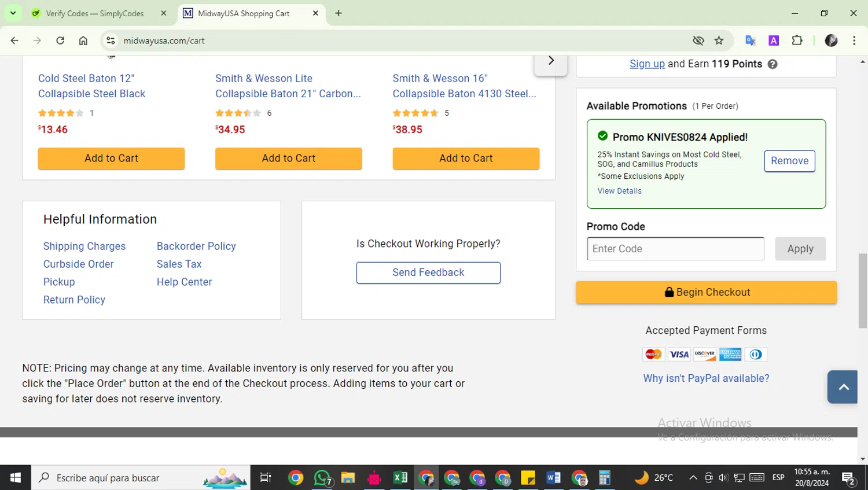868x490 pixels.
Task: Click the Smith & Wesson Lite star rating
Action: (238, 113)
